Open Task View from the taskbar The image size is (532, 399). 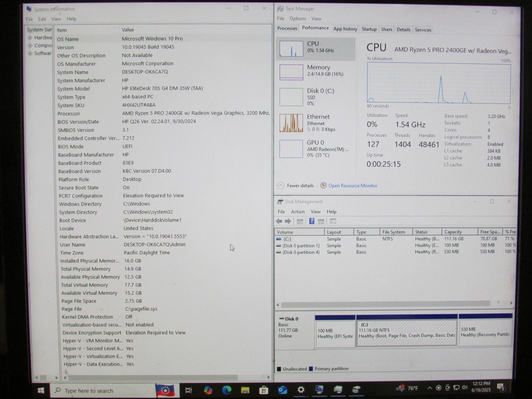(x=189, y=390)
